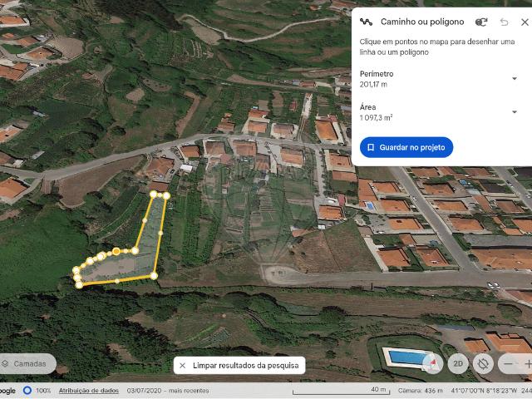Screen dimensions: 532x399
Task: Click the rotate/tilt orbit control icon
Action: 483,364
